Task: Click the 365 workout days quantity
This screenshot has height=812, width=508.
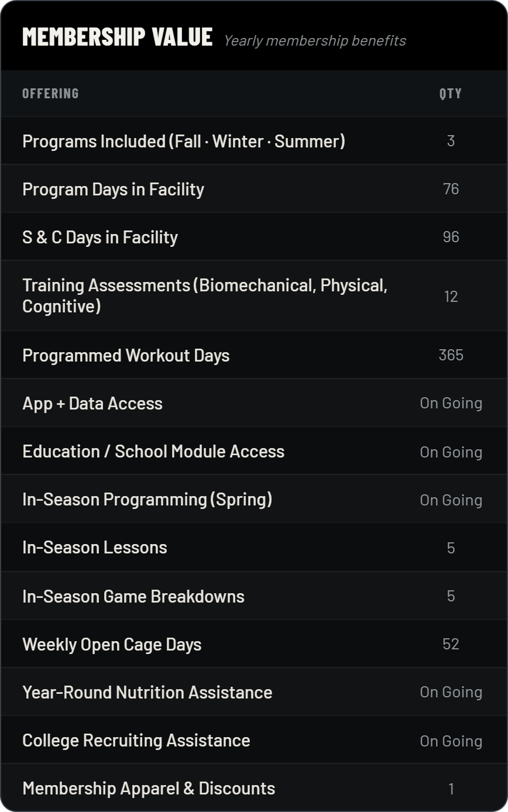Action: click(451, 355)
